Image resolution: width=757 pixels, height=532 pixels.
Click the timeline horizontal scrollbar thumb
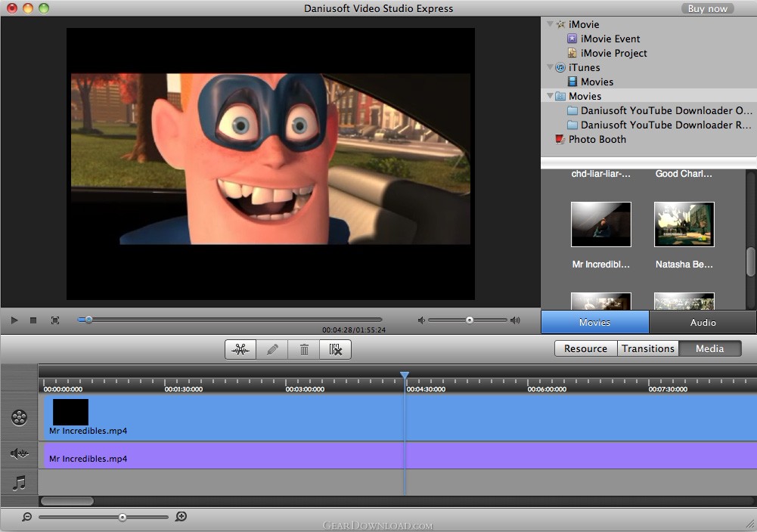[67, 501]
